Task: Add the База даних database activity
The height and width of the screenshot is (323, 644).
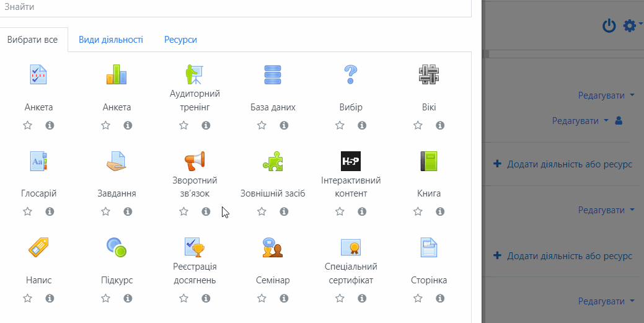Action: [x=273, y=75]
